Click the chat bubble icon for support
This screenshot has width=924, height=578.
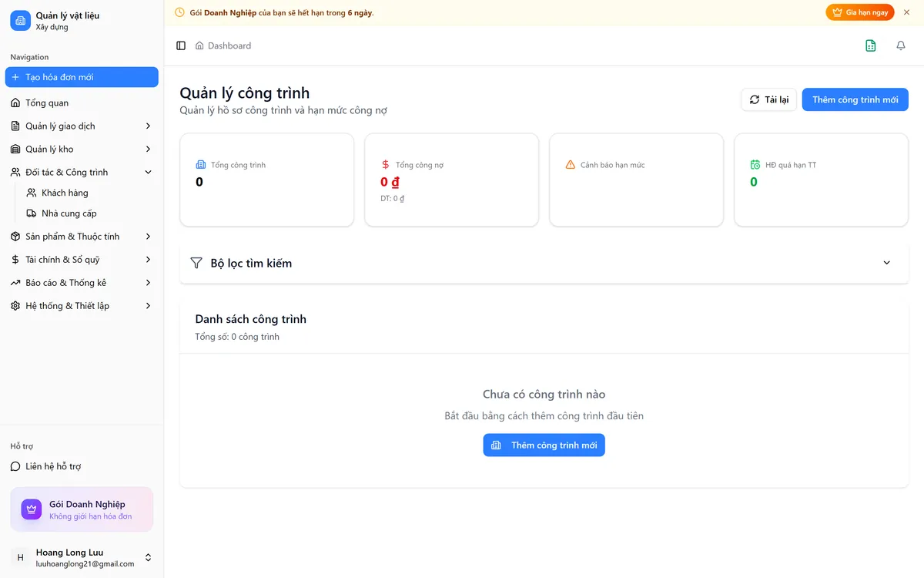click(15, 466)
